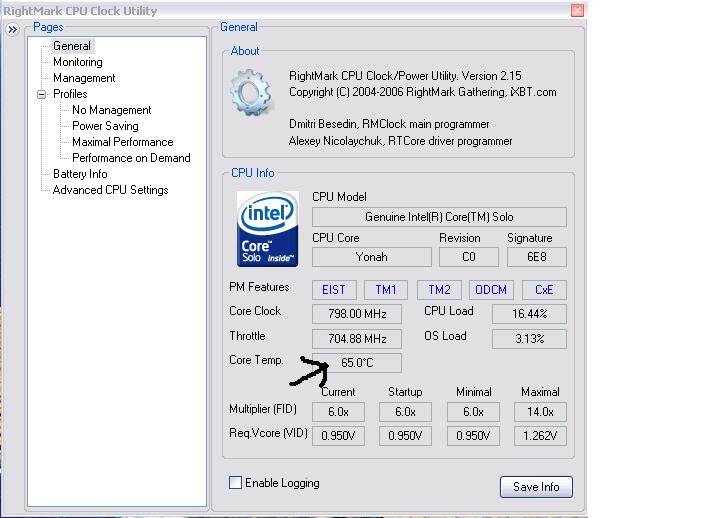720x518 pixels.
Task: Open the Maximal Performance profile
Action: coord(123,142)
